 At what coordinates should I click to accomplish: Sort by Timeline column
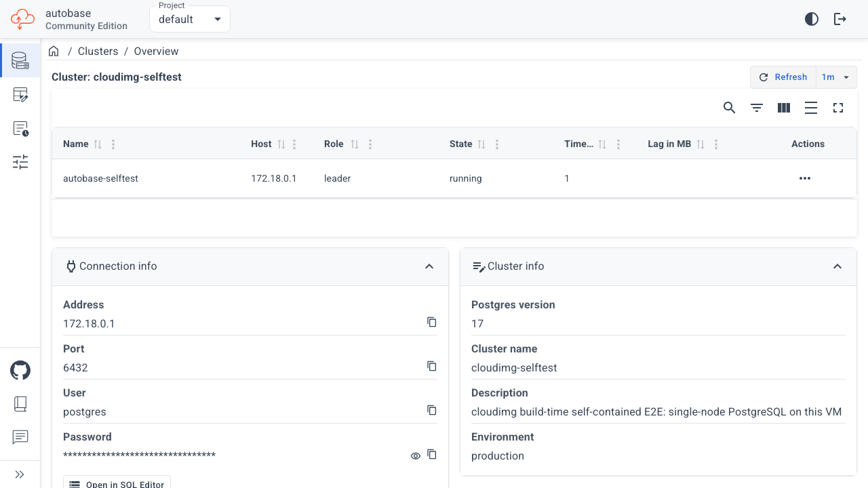point(603,144)
